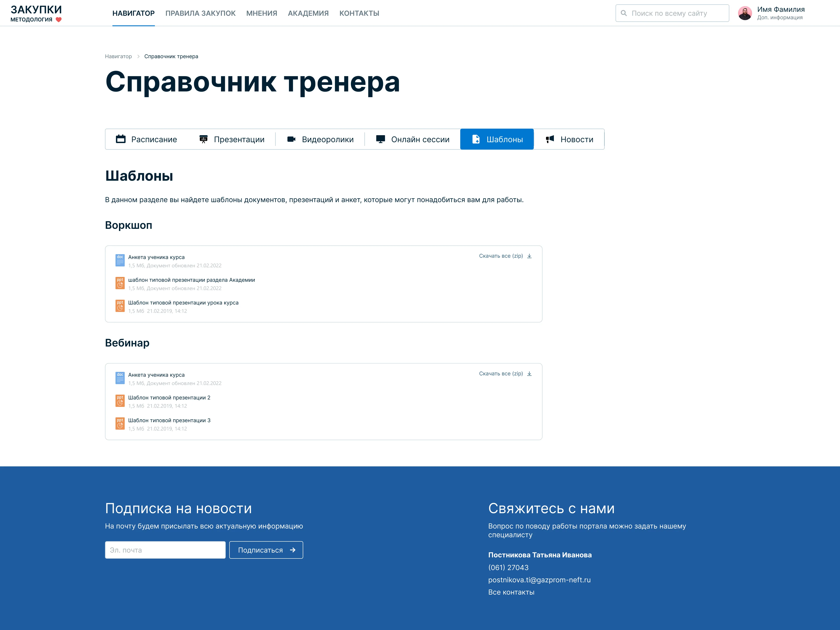Open Шаблон типовой презентации урока курса file
Viewport: 840px width, 630px height.
click(183, 303)
